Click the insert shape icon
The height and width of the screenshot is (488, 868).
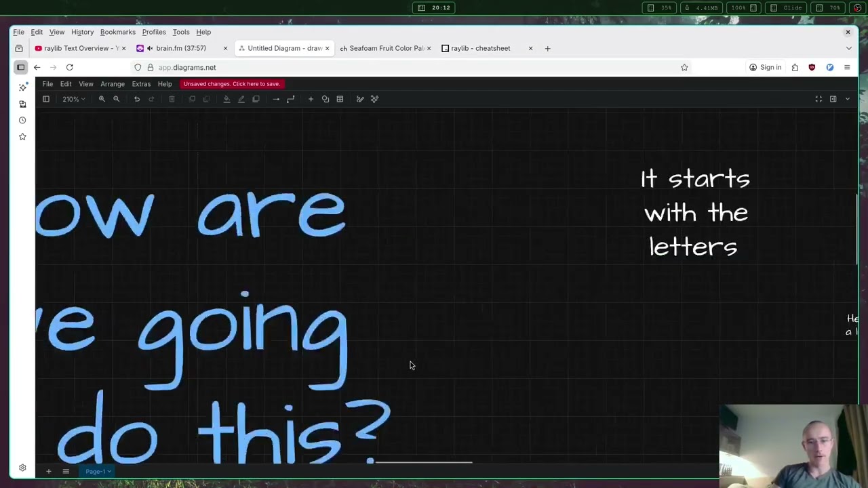tap(325, 99)
